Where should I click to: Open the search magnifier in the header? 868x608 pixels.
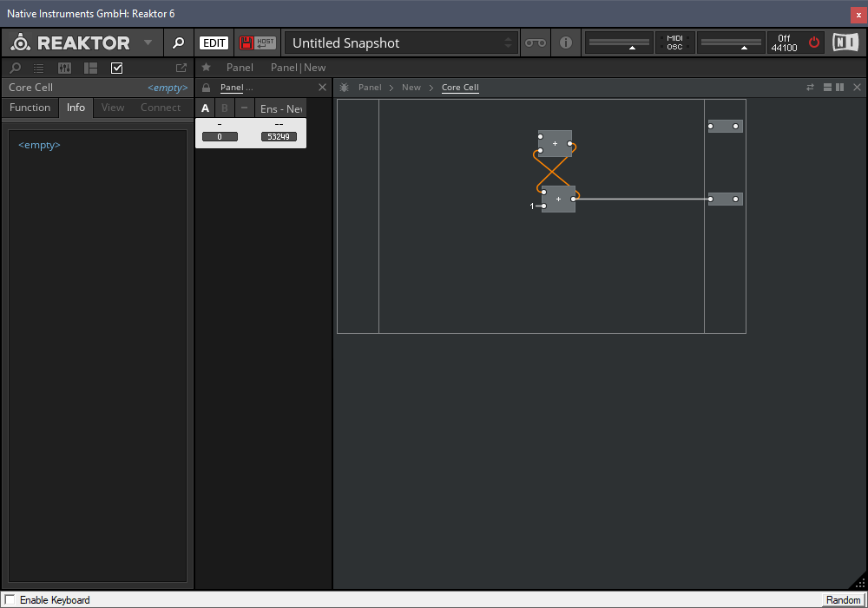(x=178, y=42)
